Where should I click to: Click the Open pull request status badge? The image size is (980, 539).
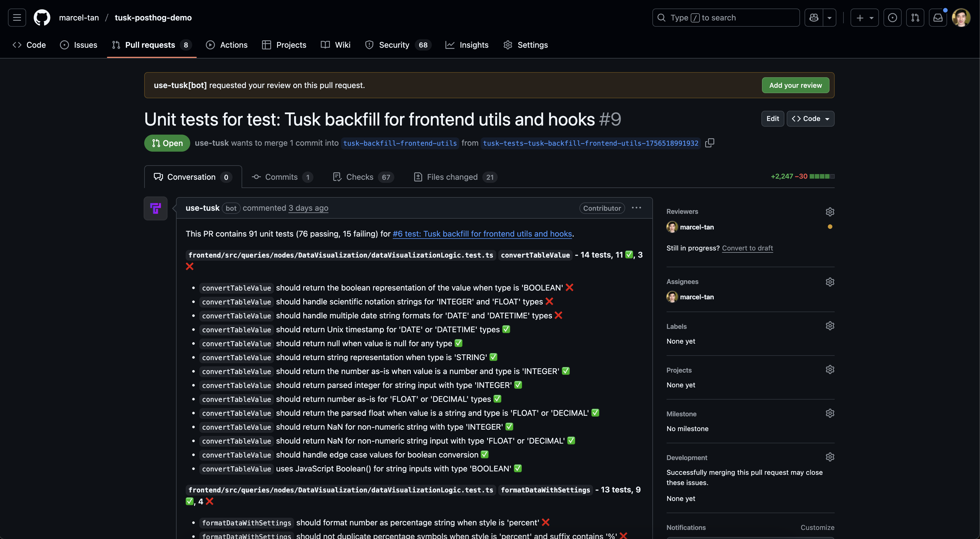167,143
